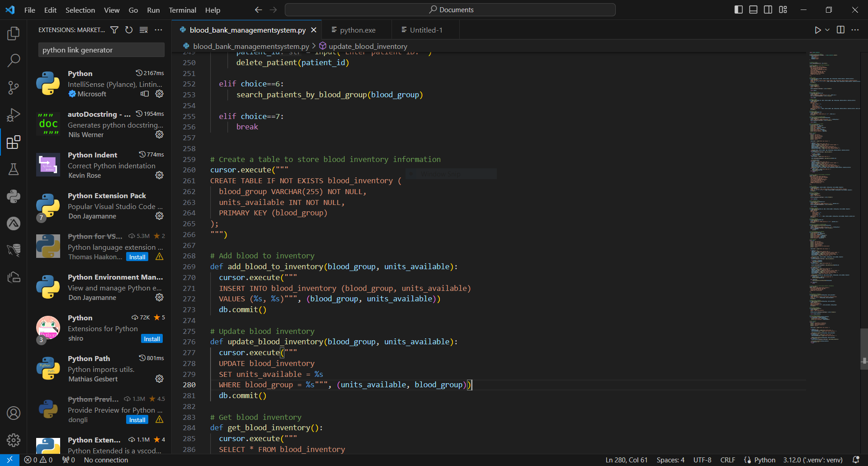Open Source Control view
This screenshot has height=466, width=868.
click(14, 87)
